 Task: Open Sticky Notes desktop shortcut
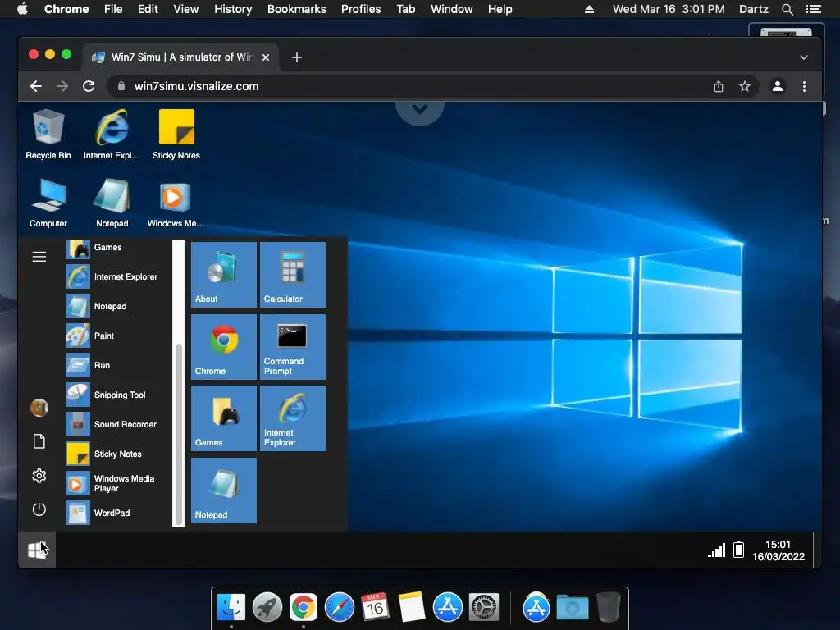[176, 134]
